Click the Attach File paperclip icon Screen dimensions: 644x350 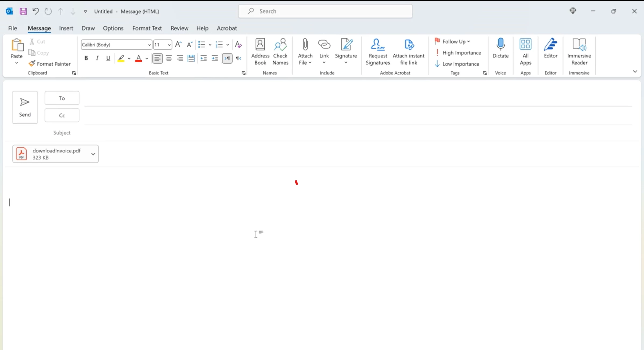pos(305,45)
